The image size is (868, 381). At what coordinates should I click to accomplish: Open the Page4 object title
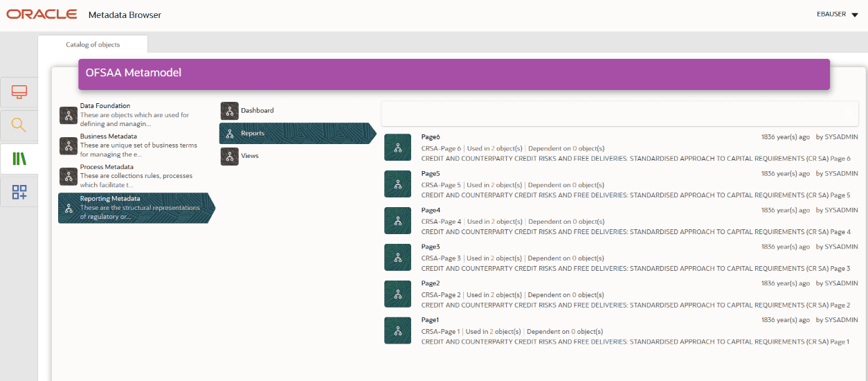(431, 210)
